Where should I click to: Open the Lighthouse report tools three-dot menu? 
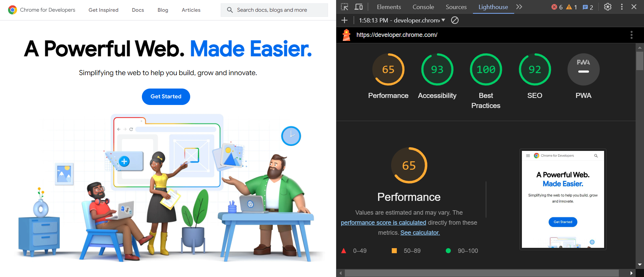point(632,35)
